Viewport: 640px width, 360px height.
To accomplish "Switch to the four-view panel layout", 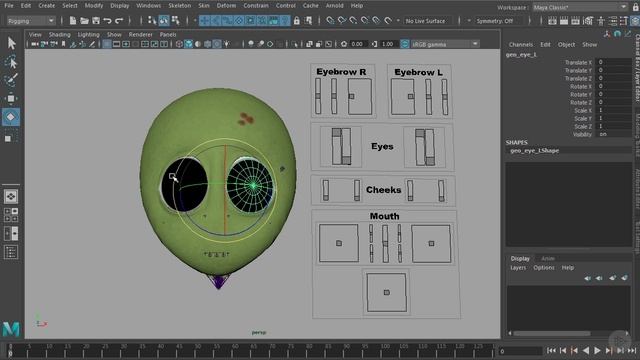I will point(11,215).
